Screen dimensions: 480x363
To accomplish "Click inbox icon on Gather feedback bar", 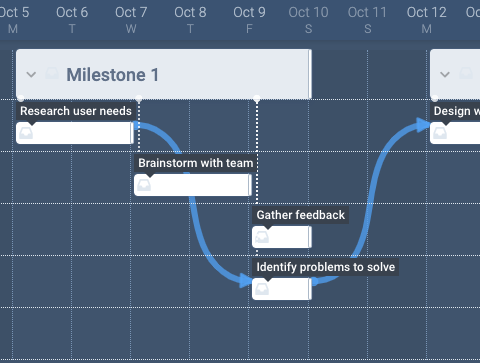I will tap(262, 237).
